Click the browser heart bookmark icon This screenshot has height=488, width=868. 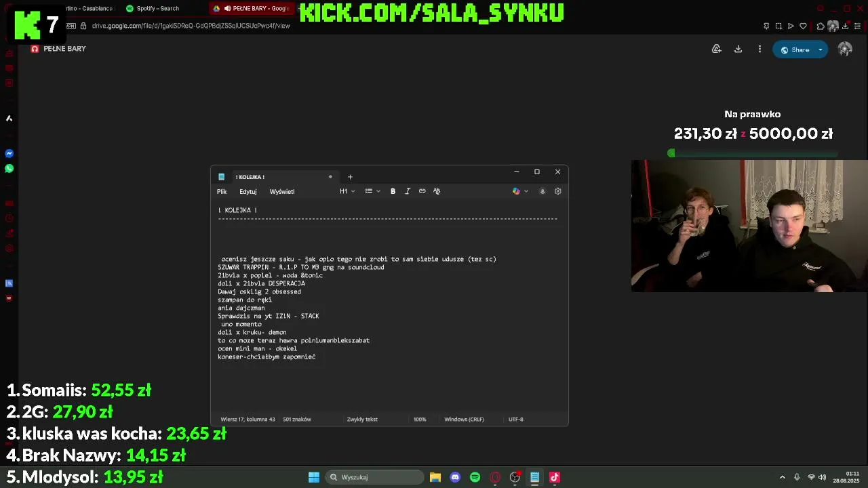click(x=803, y=26)
